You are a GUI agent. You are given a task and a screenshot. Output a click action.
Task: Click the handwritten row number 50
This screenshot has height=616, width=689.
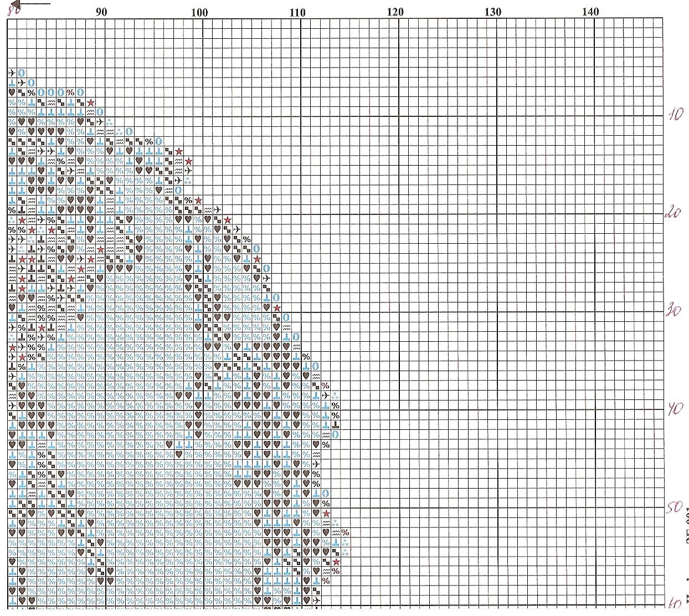(673, 507)
